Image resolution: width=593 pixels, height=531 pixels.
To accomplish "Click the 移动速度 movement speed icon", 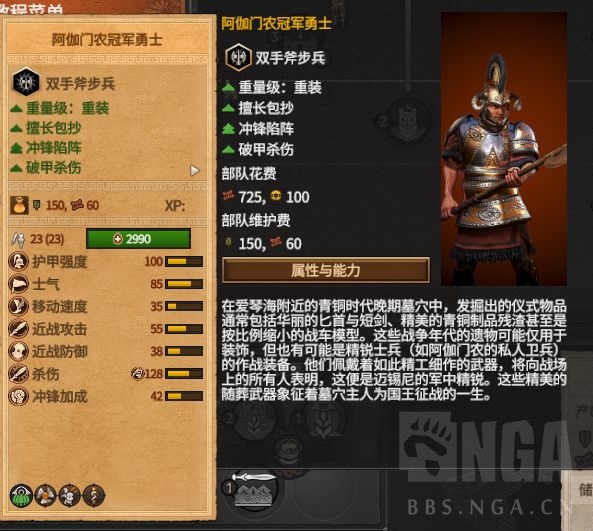I will tap(19, 306).
